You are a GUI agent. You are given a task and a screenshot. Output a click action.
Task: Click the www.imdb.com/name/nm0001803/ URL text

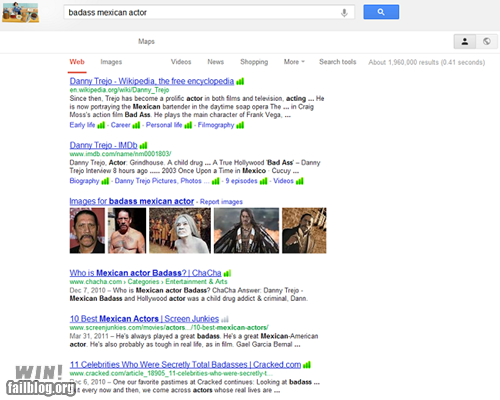pyautogui.click(x=120, y=154)
